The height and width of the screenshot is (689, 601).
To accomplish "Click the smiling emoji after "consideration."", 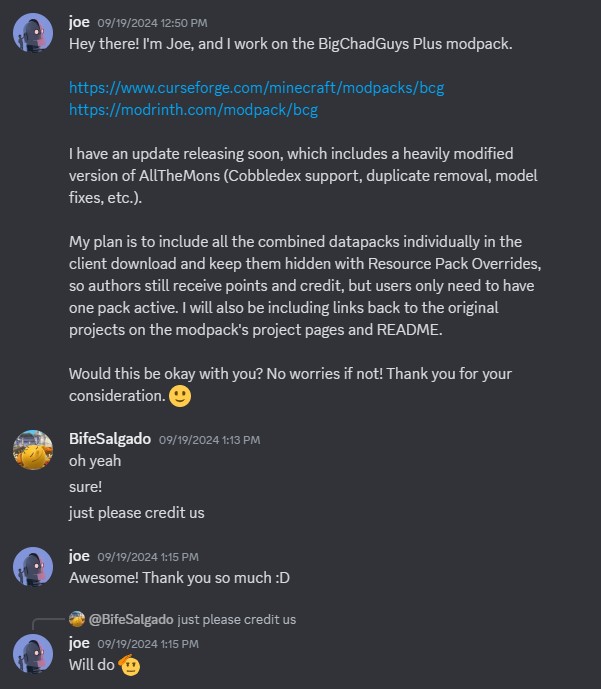I will coord(180,395).
